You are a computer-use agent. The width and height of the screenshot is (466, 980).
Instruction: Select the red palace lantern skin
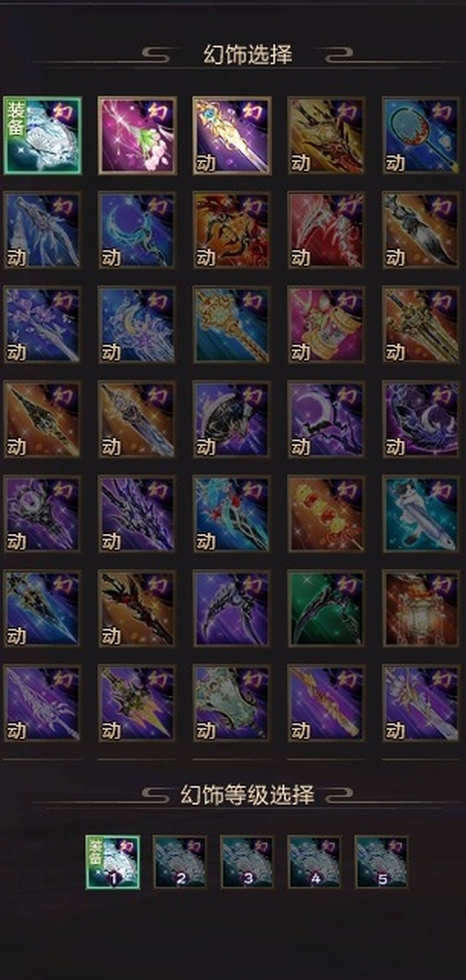click(421, 608)
